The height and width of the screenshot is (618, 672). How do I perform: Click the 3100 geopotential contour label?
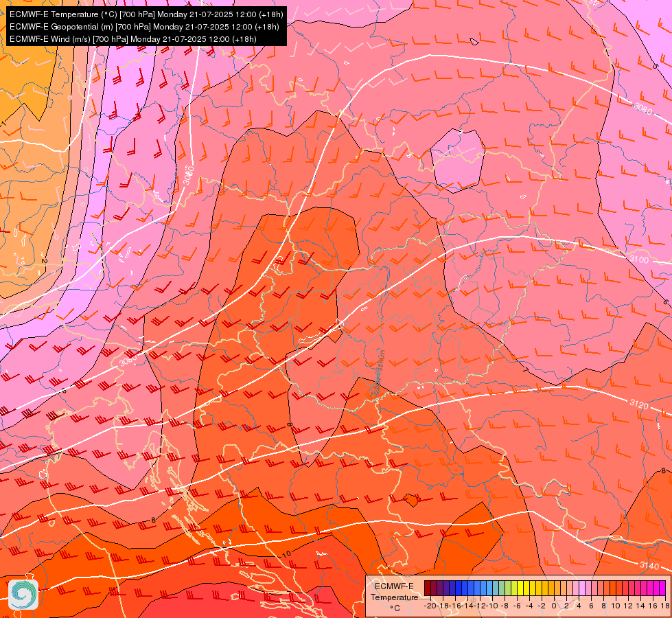coord(640,259)
